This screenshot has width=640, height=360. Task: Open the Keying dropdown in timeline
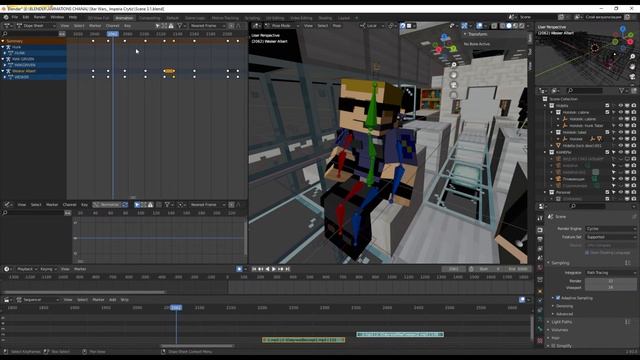(48, 269)
